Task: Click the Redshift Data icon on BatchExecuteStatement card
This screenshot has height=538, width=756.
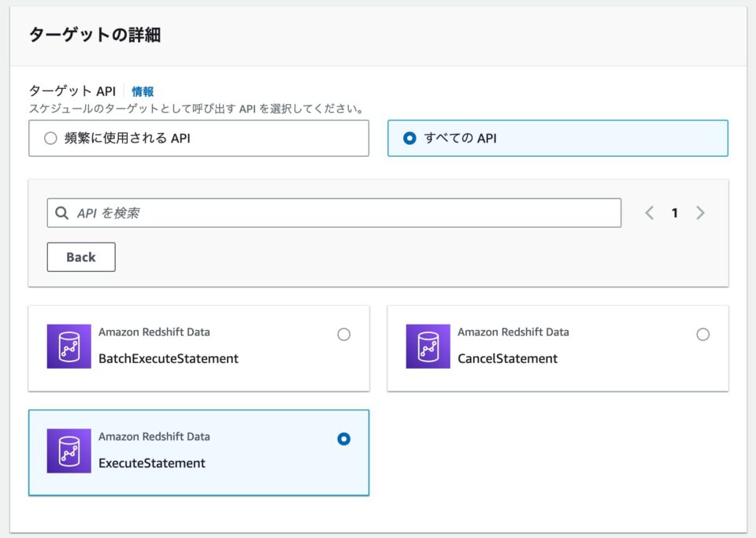Action: point(70,345)
